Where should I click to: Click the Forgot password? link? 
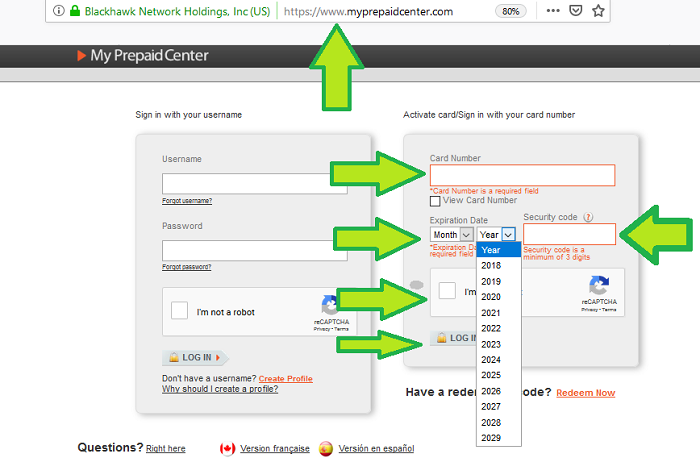(187, 267)
